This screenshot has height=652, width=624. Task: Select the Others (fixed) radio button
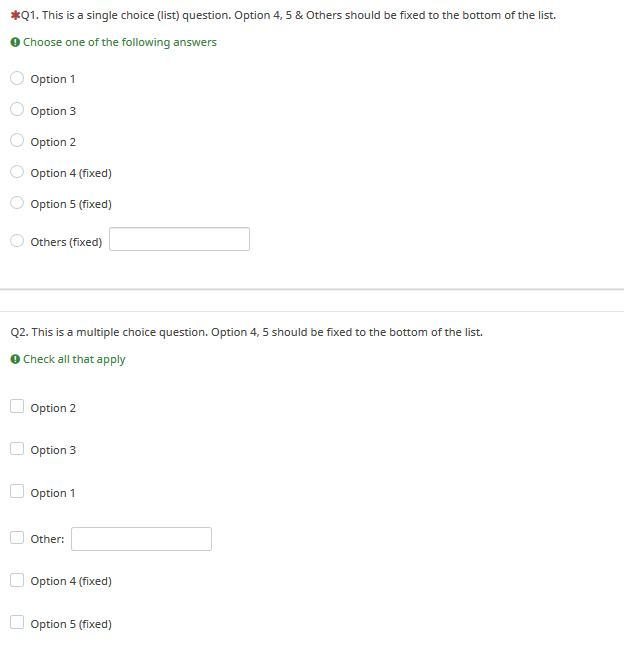[18, 241]
